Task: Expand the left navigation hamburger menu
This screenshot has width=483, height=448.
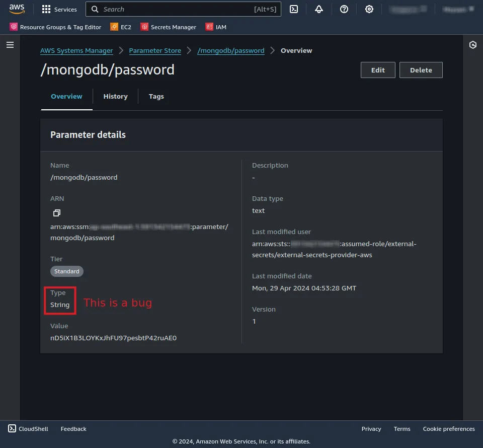Action: [x=10, y=45]
